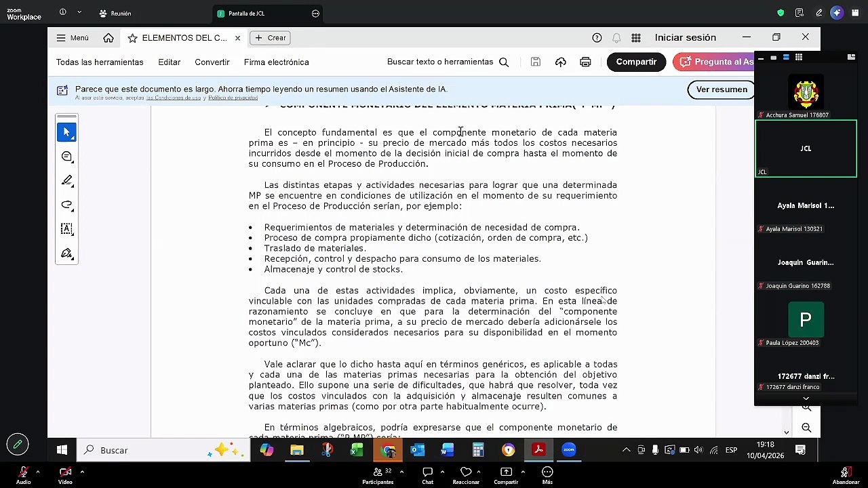Open the Adobe apps grid

(636, 38)
